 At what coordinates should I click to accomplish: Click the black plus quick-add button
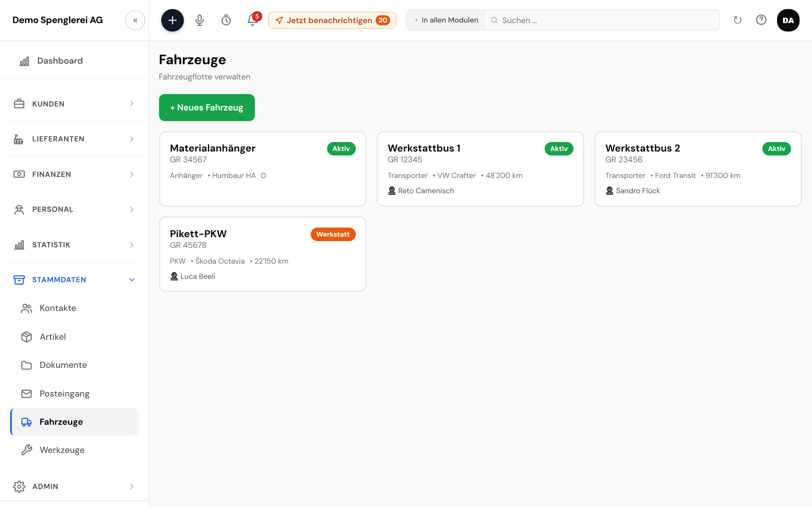click(x=173, y=20)
